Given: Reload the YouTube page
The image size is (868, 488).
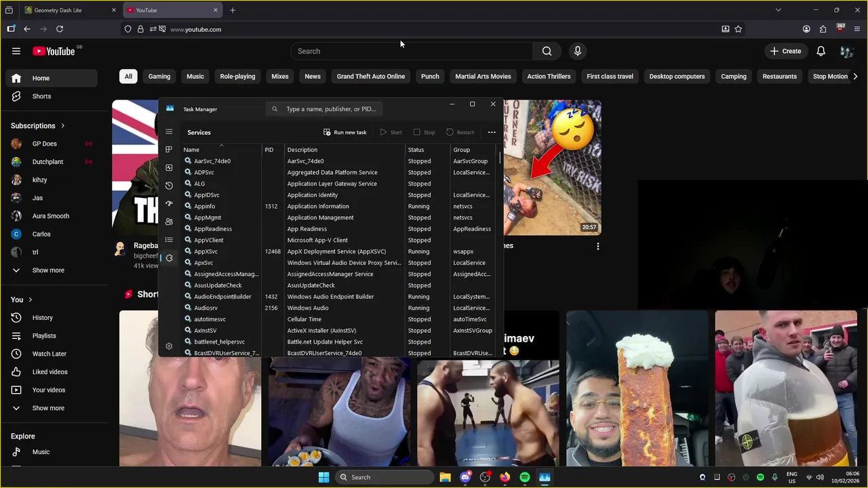Looking at the screenshot, I should point(60,29).
